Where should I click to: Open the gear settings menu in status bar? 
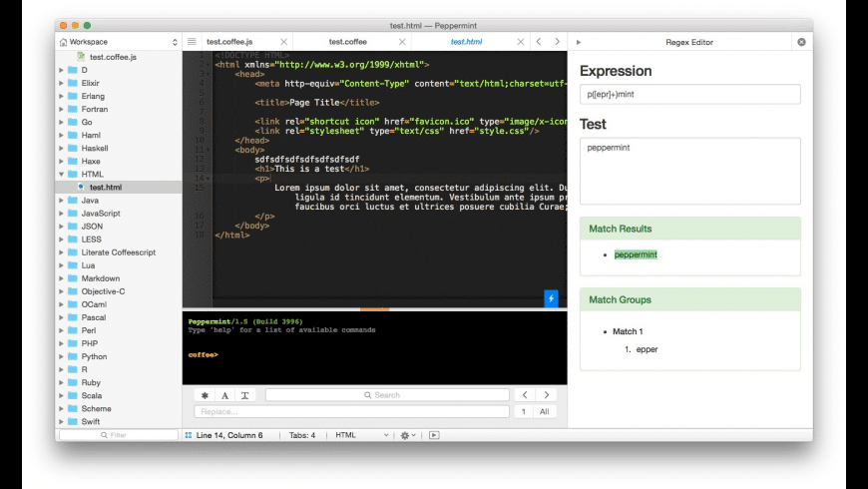tap(408, 435)
